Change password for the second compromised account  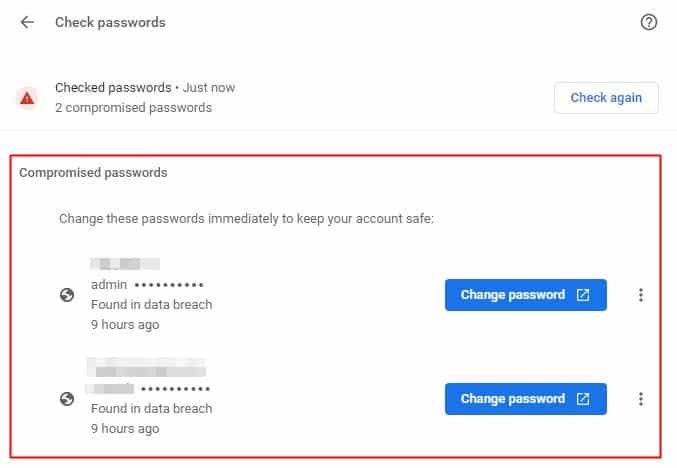525,398
